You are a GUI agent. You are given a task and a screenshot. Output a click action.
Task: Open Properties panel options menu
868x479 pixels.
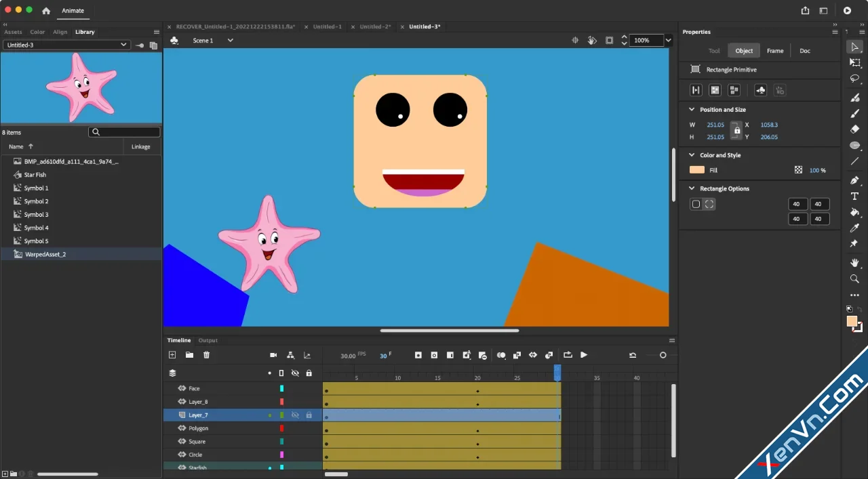835,32
